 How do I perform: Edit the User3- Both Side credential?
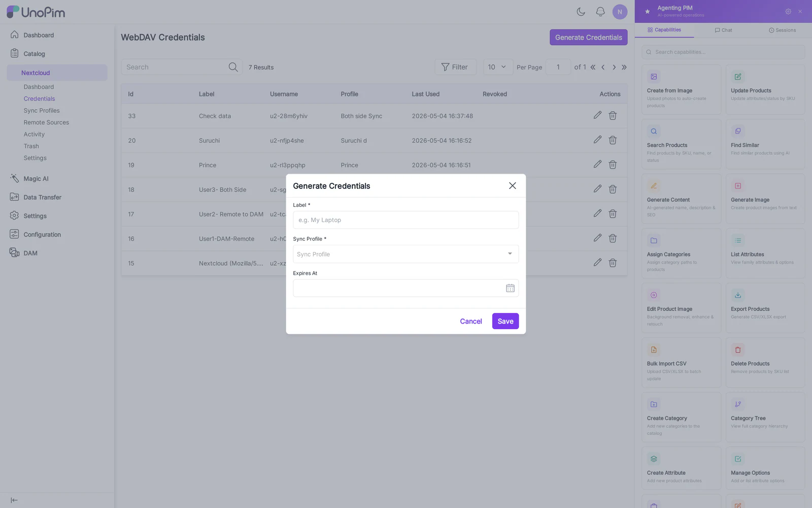pyautogui.click(x=597, y=189)
